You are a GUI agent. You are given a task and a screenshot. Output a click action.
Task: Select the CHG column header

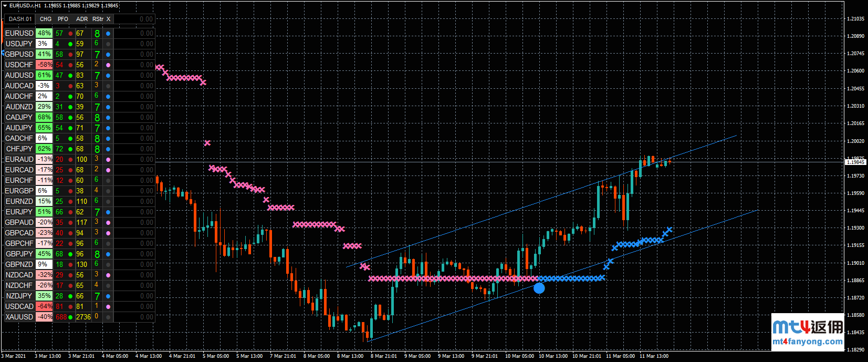(x=46, y=19)
